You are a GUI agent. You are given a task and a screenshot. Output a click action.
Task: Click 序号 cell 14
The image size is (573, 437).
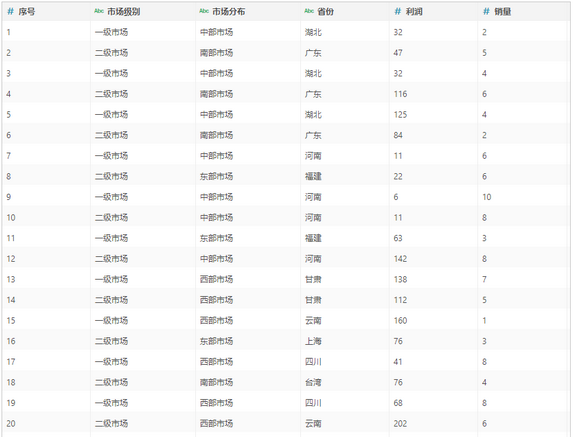click(11, 300)
